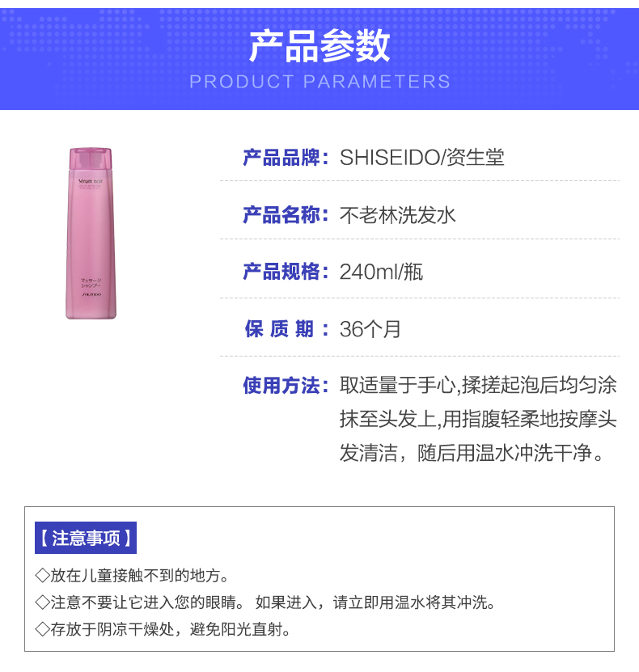
Task: Click the note 放在儿童接触不到的地方
Action: point(132,575)
